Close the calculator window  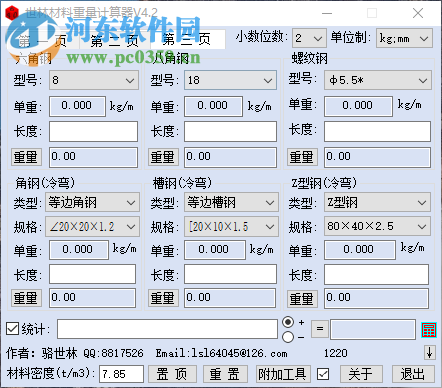[x=418, y=13]
